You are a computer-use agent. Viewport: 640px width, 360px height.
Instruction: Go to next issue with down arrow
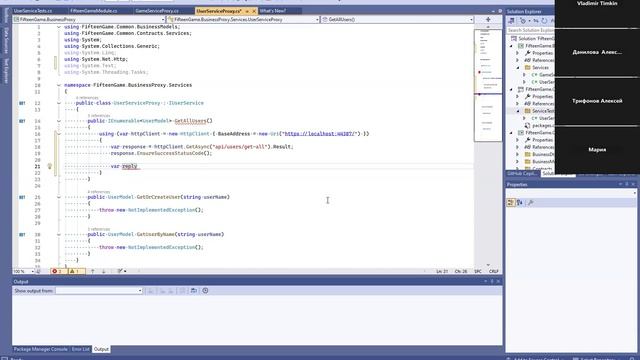point(104,271)
